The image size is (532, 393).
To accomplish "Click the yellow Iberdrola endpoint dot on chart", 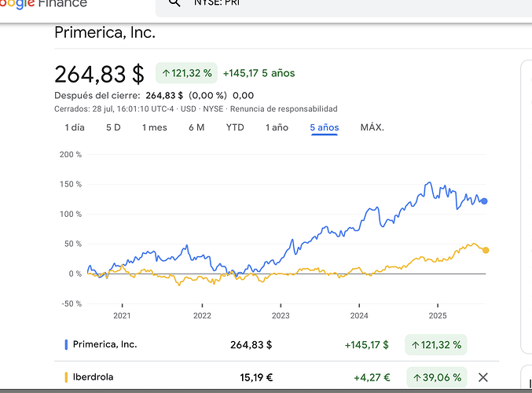I will click(x=486, y=250).
